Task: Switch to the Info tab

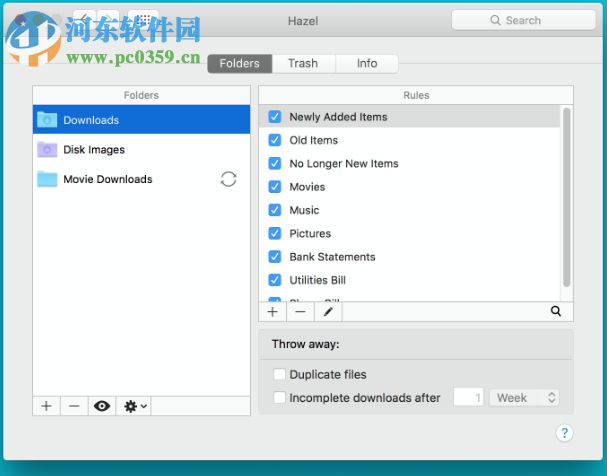Action: (x=367, y=63)
